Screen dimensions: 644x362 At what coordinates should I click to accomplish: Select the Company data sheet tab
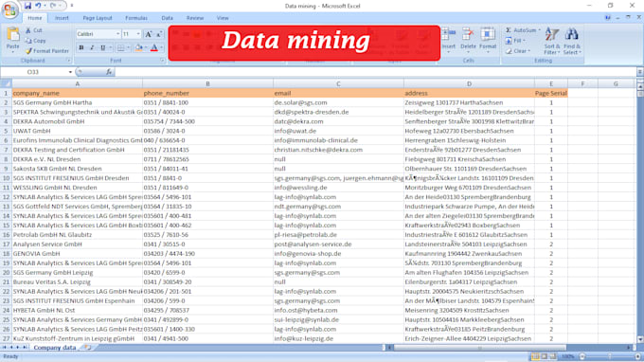(x=55, y=348)
